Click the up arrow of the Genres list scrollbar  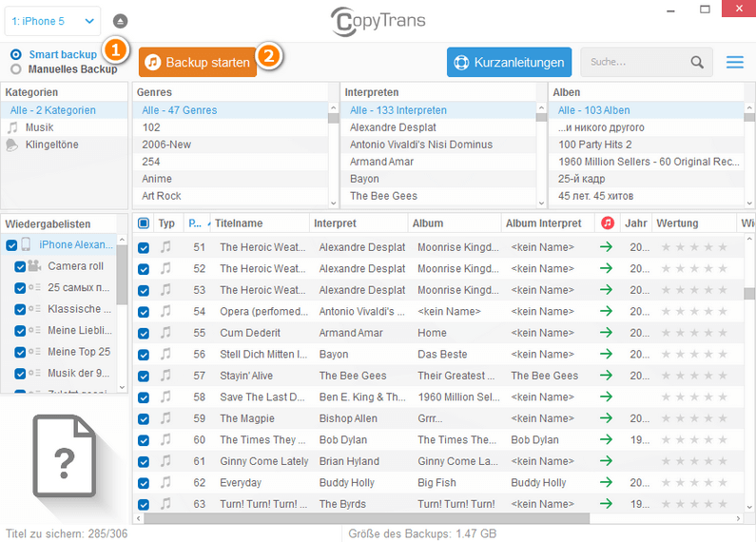(x=333, y=107)
